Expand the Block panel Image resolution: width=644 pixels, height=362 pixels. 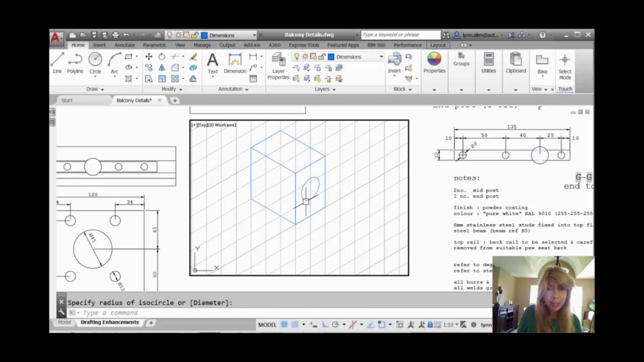tap(403, 89)
